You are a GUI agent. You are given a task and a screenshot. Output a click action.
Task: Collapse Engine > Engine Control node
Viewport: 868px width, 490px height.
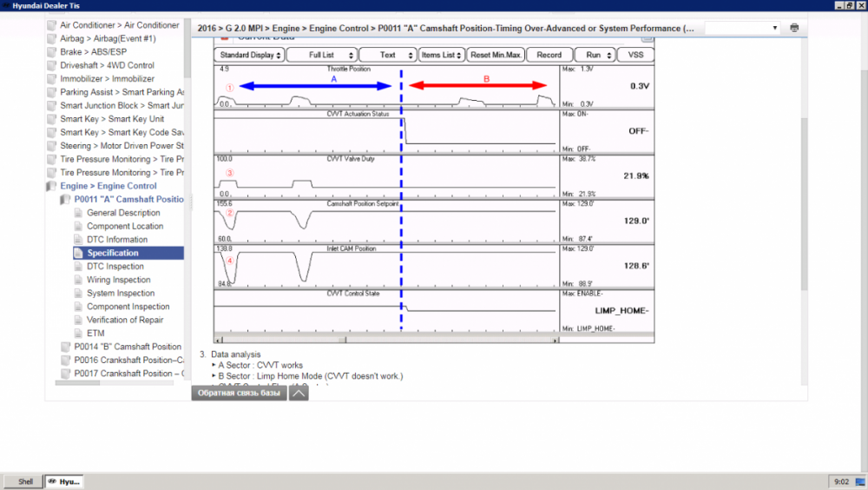pos(51,186)
